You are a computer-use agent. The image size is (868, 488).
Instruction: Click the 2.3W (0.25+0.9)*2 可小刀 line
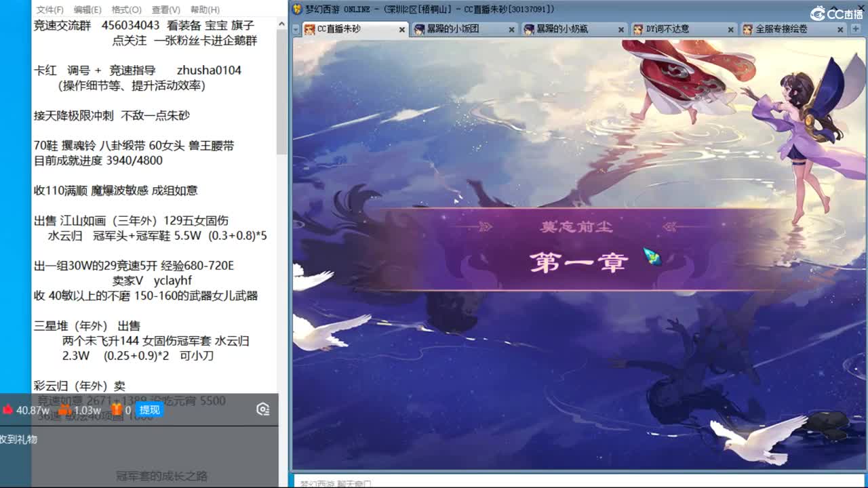138,356
